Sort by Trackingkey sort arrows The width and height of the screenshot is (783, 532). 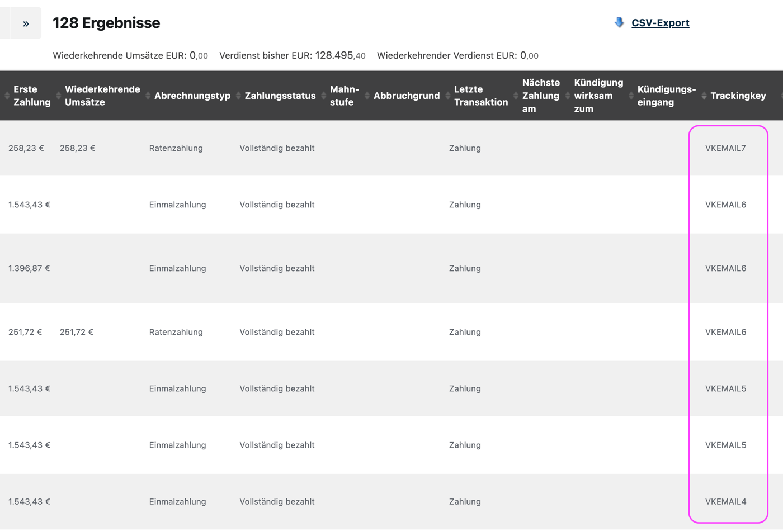click(x=704, y=96)
